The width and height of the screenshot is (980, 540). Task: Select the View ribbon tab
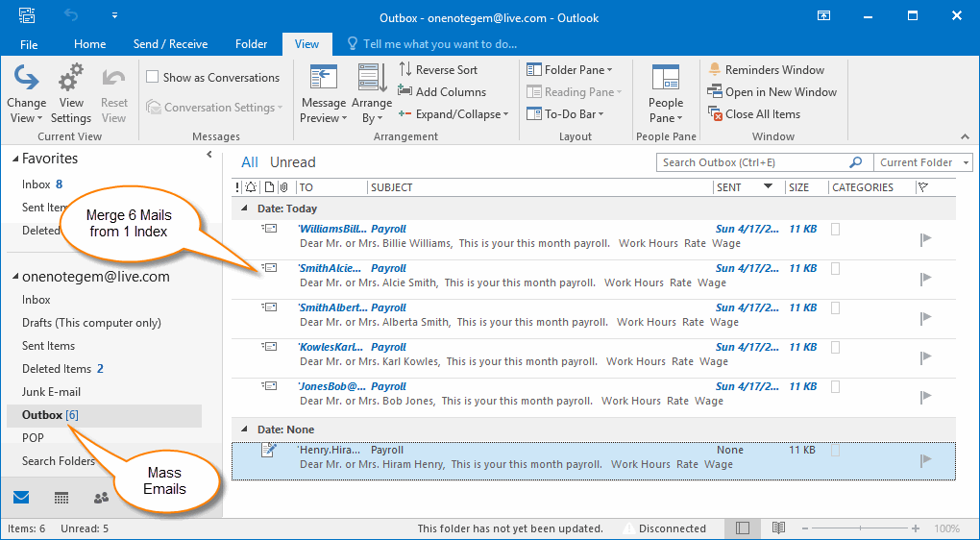306,44
